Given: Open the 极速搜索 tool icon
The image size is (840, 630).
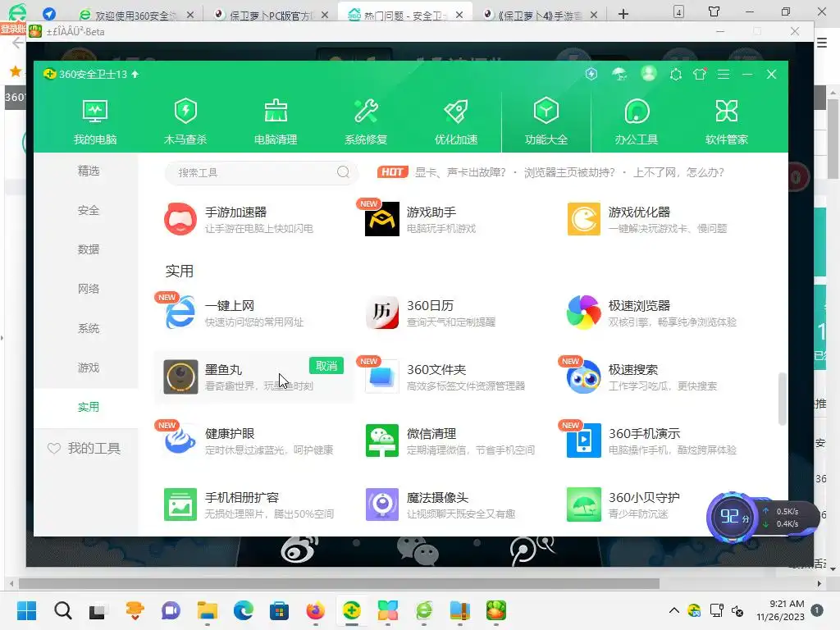Looking at the screenshot, I should click(x=583, y=376).
